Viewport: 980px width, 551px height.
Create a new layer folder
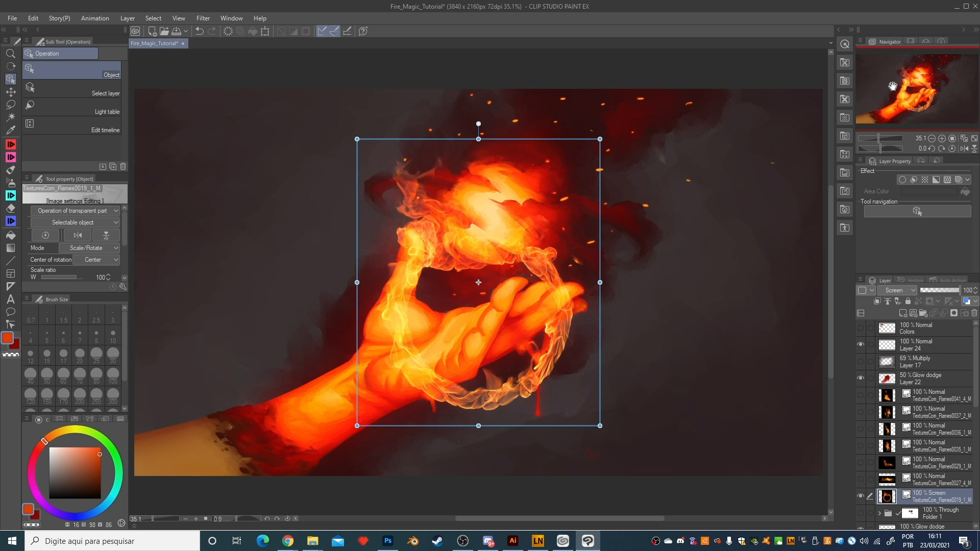pos(923,313)
